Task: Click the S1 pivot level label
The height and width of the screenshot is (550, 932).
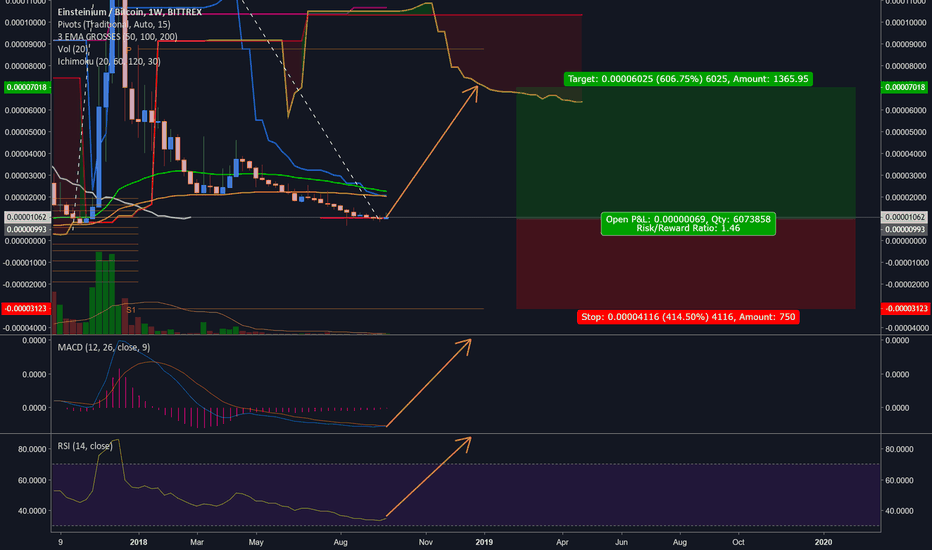Action: pos(131,310)
